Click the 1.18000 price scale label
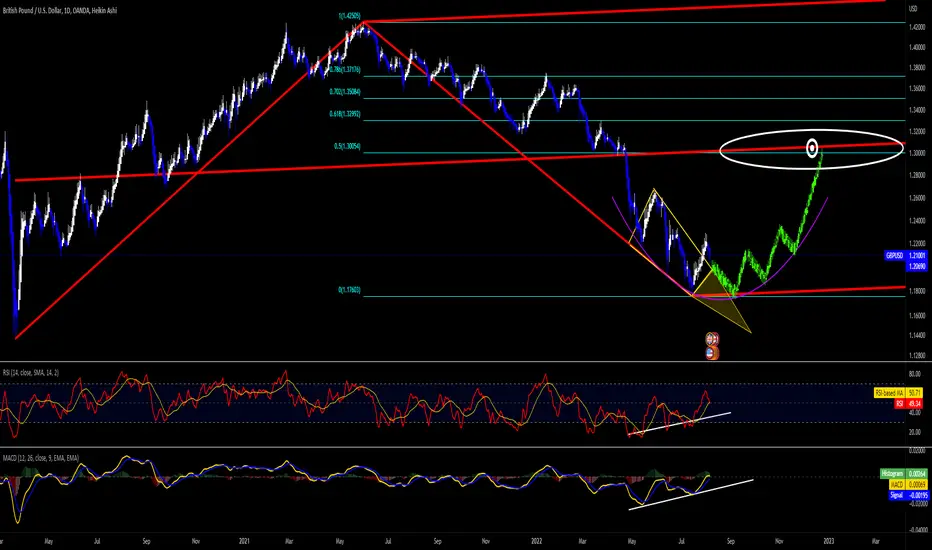Viewport: 932px width, 550px height. click(x=917, y=291)
